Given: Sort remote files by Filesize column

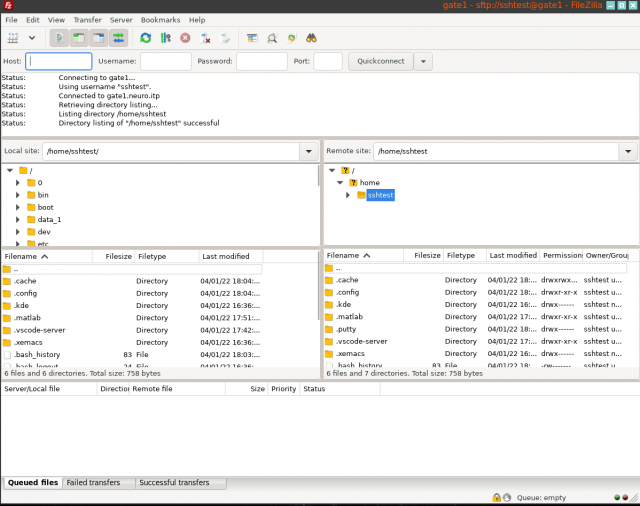Looking at the screenshot, I should click(x=423, y=255).
